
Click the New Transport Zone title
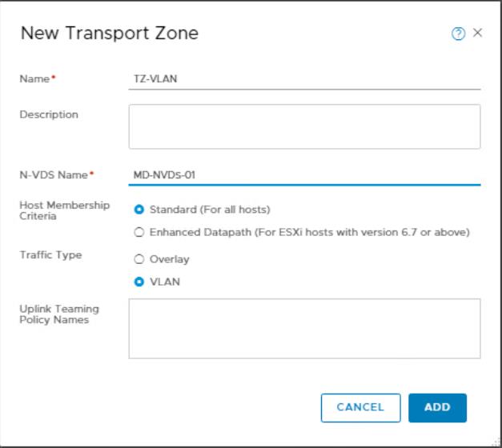pos(110,34)
